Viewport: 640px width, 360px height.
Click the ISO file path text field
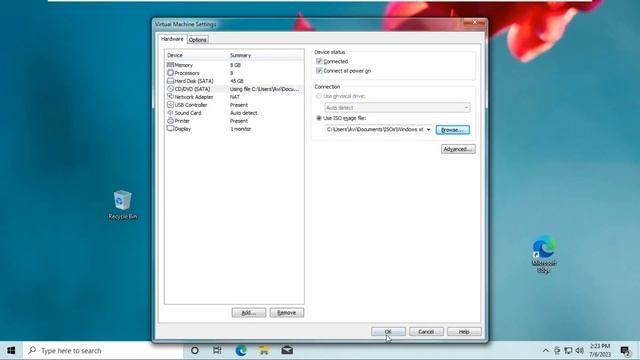coord(375,130)
